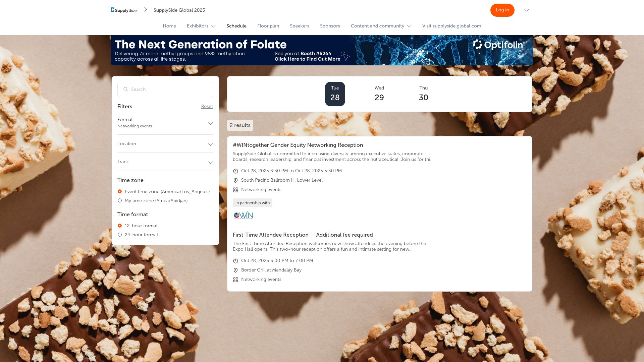Click the breadcrumb chevron after SupplySide logo
Image resolution: width=644 pixels, height=362 pixels.
click(x=146, y=10)
